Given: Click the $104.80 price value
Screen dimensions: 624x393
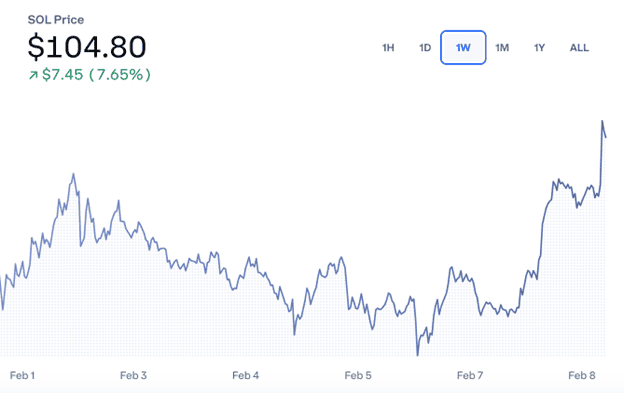Looking at the screenshot, I should click(87, 47).
